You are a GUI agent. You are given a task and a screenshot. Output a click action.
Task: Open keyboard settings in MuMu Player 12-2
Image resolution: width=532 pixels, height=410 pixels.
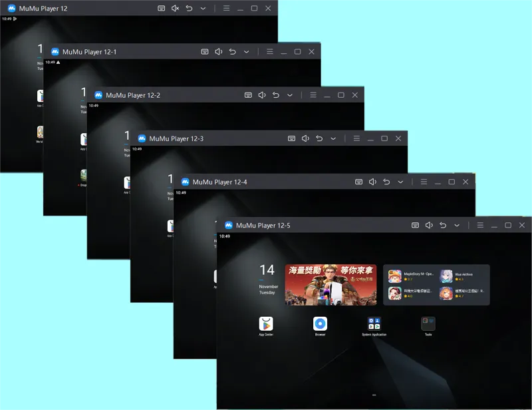pyautogui.click(x=248, y=95)
